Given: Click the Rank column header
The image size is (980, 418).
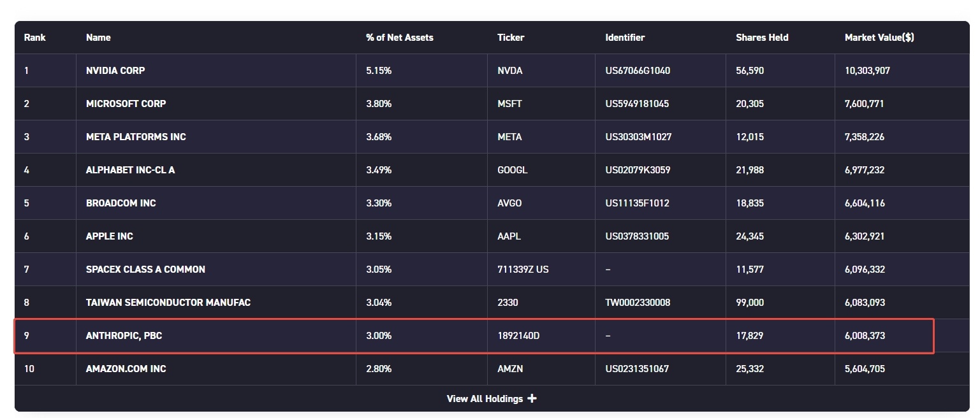Looking at the screenshot, I should coord(35,38).
